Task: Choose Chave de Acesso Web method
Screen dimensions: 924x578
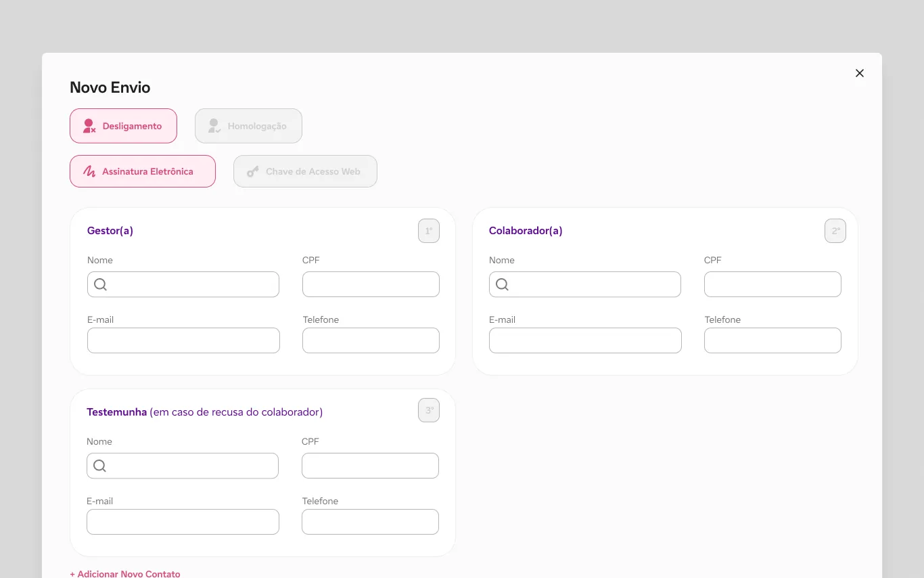Action: (x=305, y=171)
